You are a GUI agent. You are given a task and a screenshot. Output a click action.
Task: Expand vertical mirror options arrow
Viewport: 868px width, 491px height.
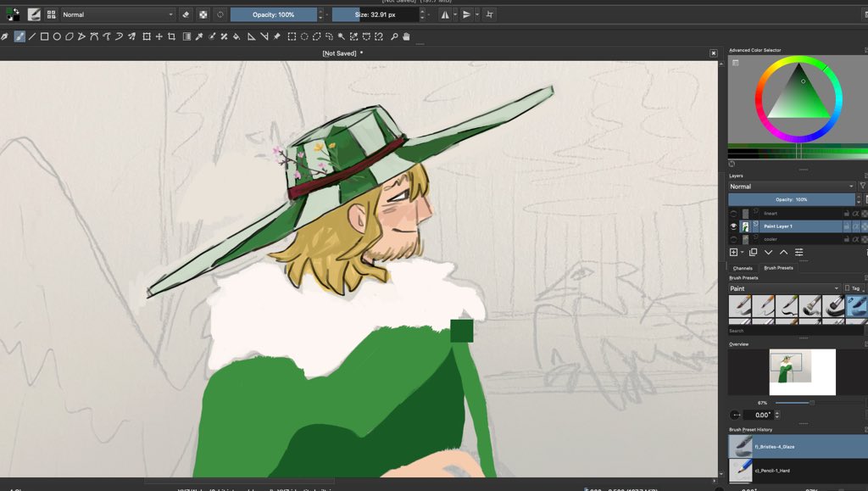[477, 14]
